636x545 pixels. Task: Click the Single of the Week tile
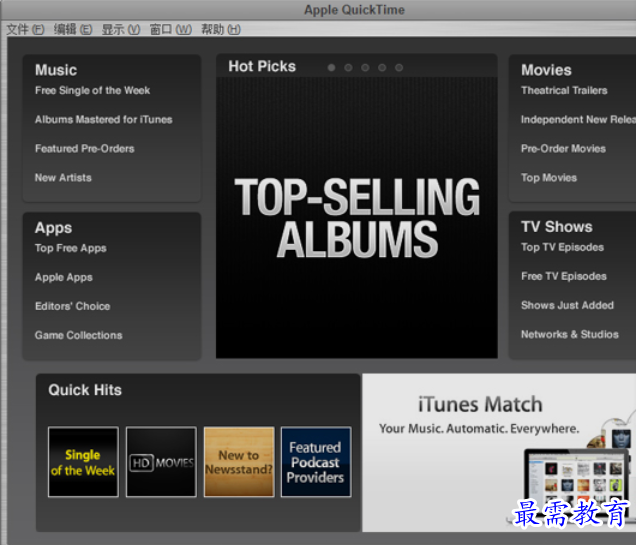(x=83, y=462)
